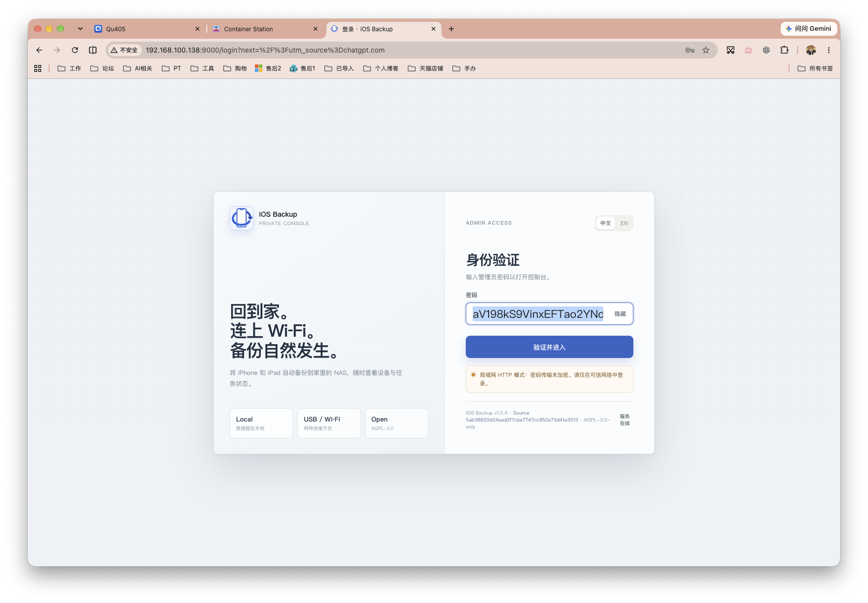Image resolution: width=868 pixels, height=603 pixels.
Task: Click the 验证并进入 button
Action: tap(549, 347)
